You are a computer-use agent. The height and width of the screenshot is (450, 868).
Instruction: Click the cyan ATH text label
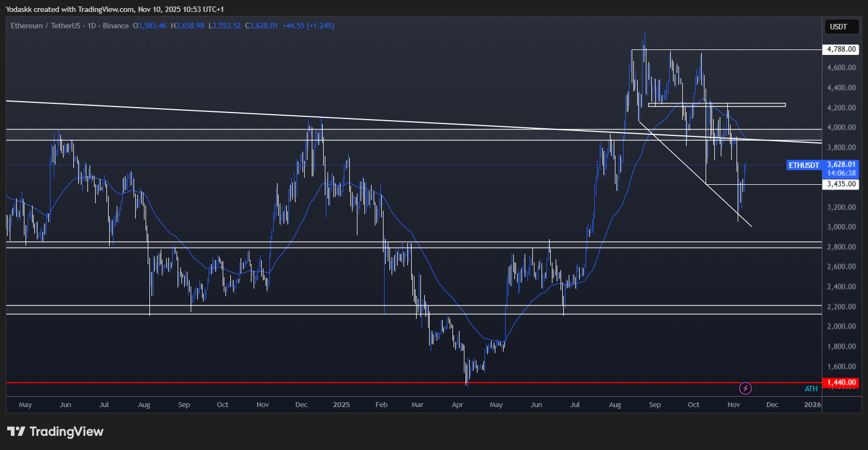(x=811, y=389)
